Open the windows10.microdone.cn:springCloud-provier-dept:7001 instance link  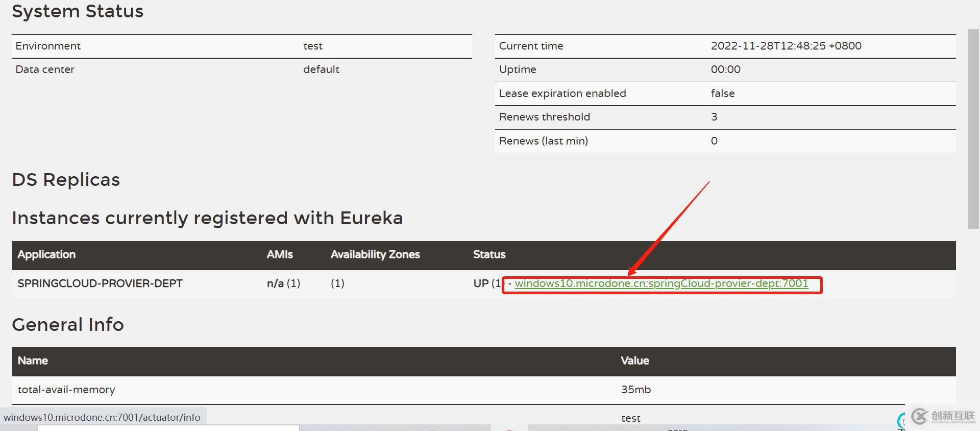(x=661, y=283)
